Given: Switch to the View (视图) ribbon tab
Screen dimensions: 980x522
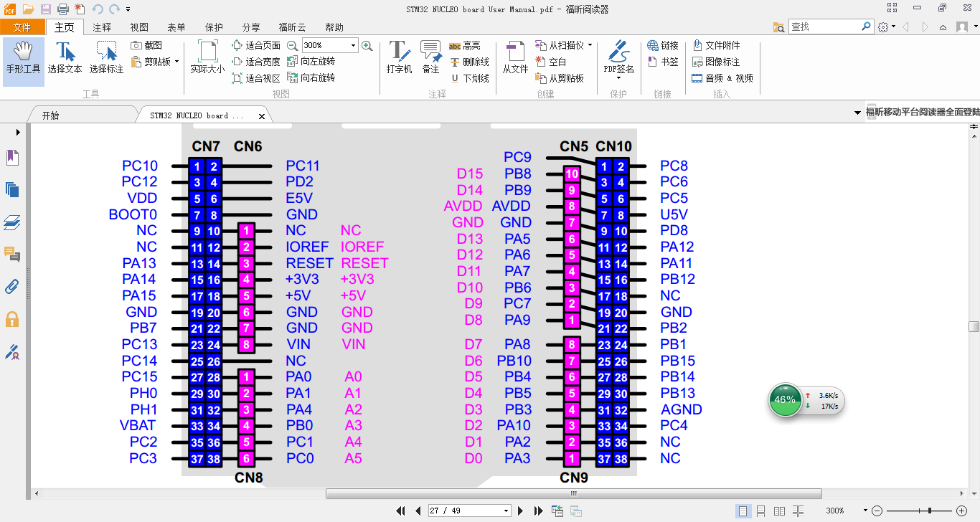Looking at the screenshot, I should (x=139, y=27).
